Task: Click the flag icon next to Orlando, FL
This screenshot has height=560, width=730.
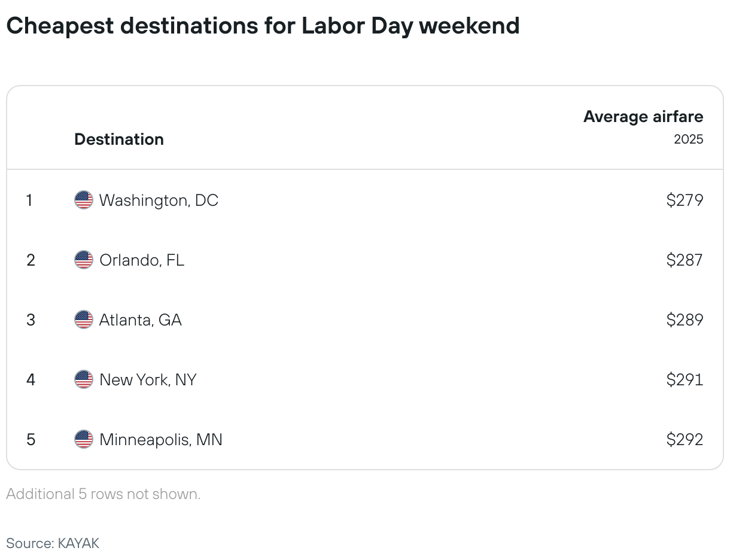Action: [x=84, y=260]
